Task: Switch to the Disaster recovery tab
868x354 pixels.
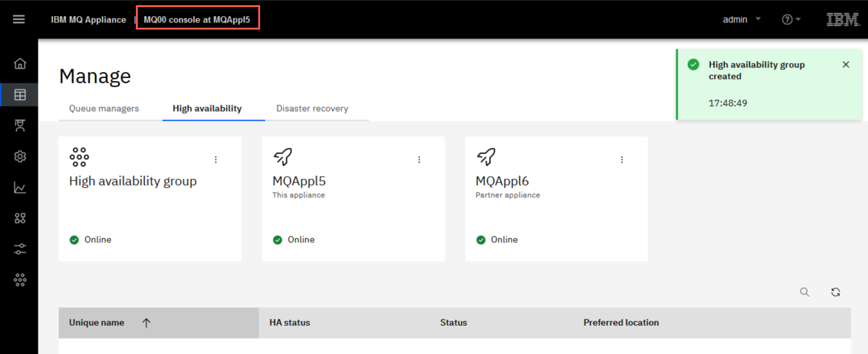Action: coord(312,108)
